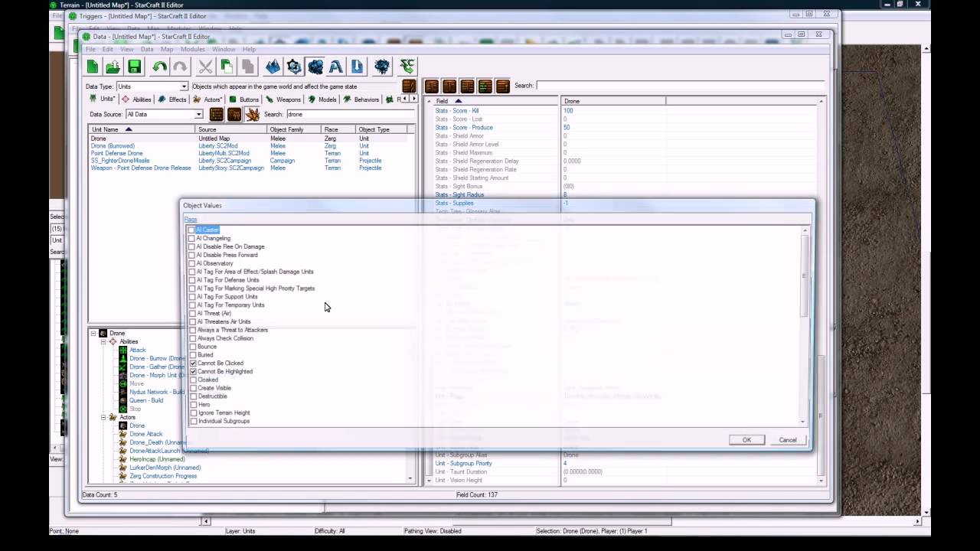
Task: Click the tab strip left scroll arrow
Action: pos(407,99)
